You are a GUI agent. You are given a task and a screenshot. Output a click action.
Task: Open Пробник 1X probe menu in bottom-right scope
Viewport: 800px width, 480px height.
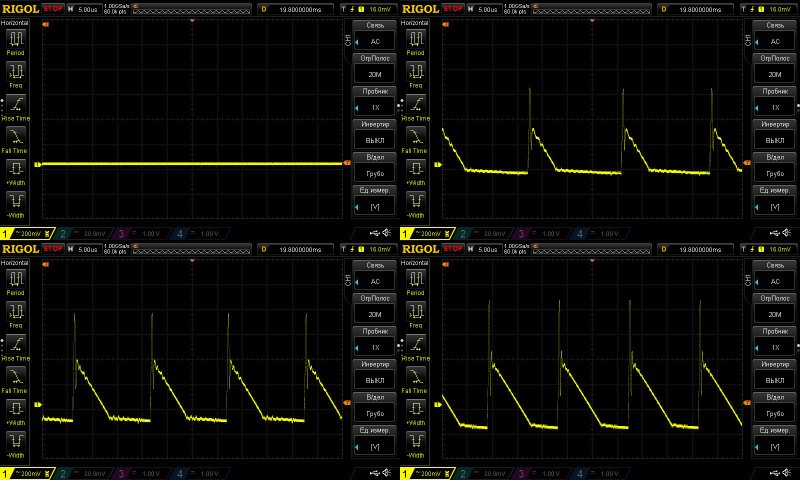(x=775, y=342)
